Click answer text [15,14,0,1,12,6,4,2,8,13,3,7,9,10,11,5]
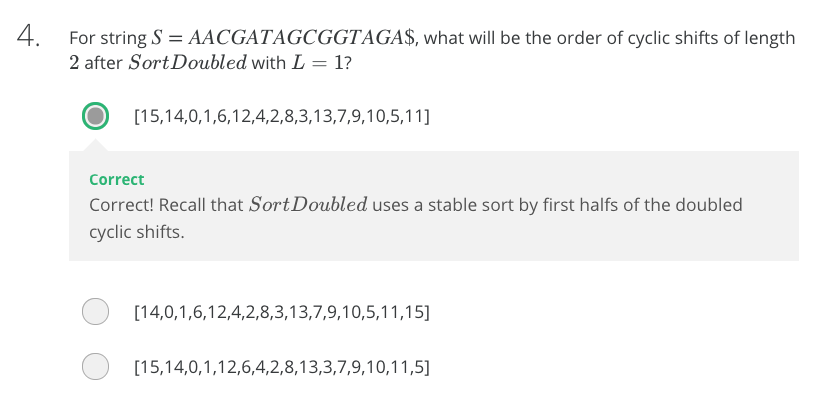 tap(282, 366)
